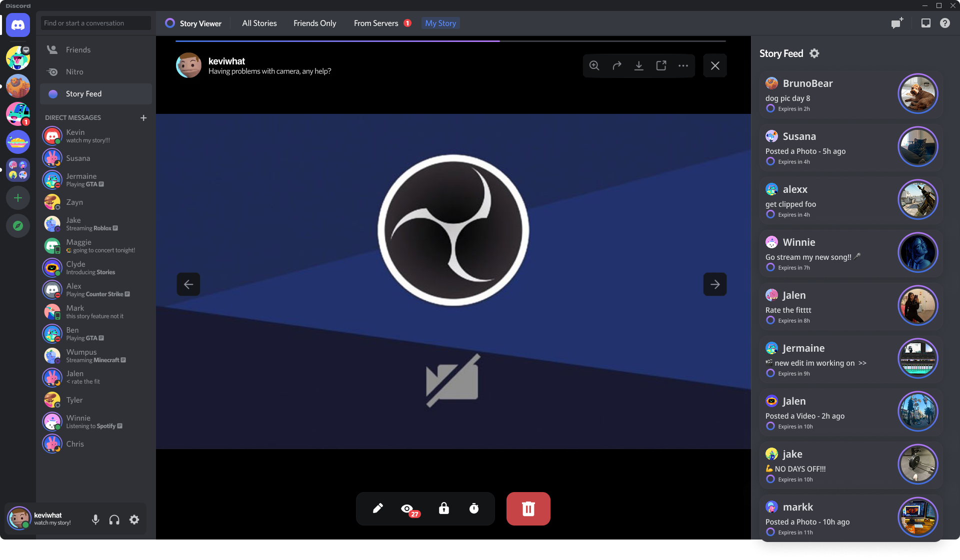960x560 pixels.
Task: Toggle the story privacy lock
Action: point(444,509)
